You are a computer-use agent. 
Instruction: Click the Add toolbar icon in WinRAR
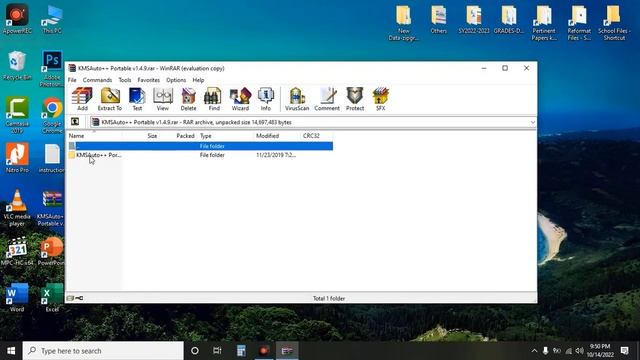click(82, 99)
